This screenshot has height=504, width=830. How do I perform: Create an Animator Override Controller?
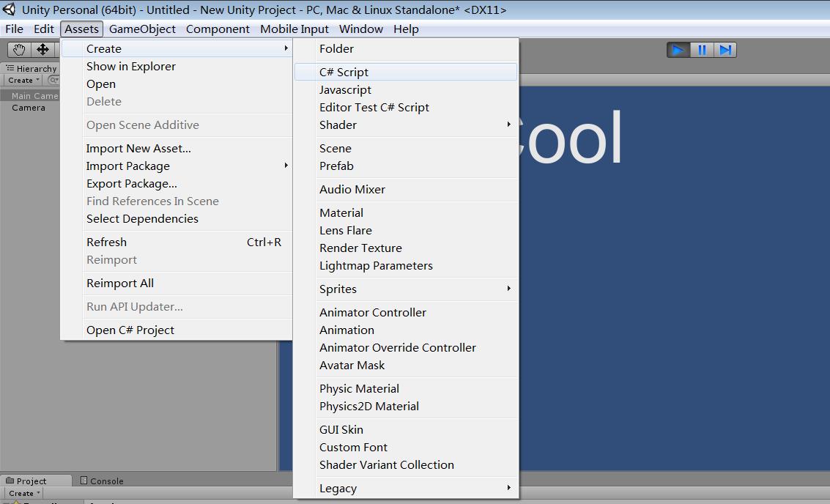[405, 347]
